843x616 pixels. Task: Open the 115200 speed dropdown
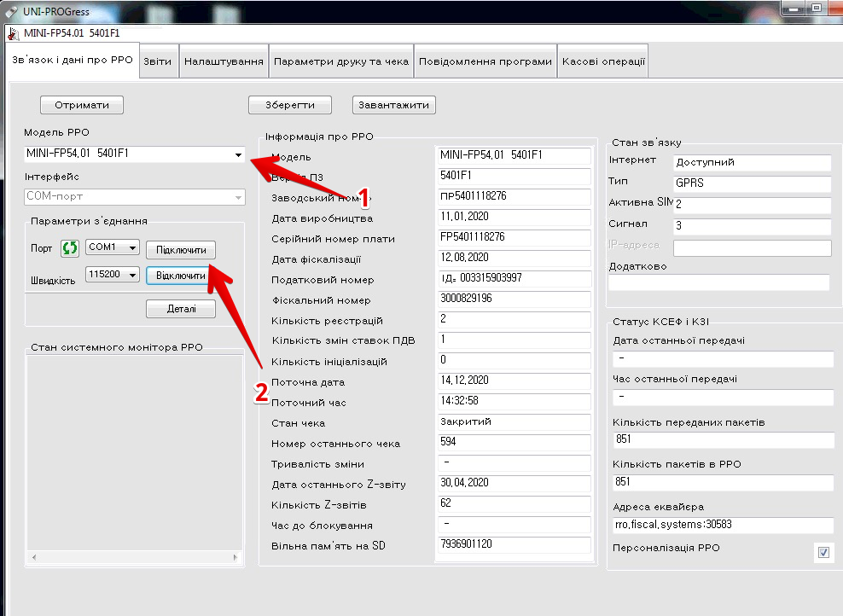coord(132,276)
